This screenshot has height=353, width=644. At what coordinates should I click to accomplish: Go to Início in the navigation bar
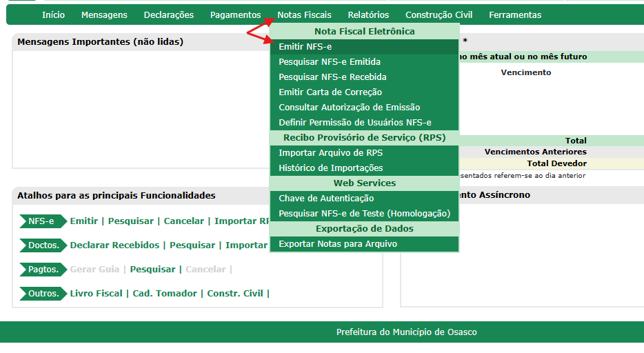(x=53, y=14)
